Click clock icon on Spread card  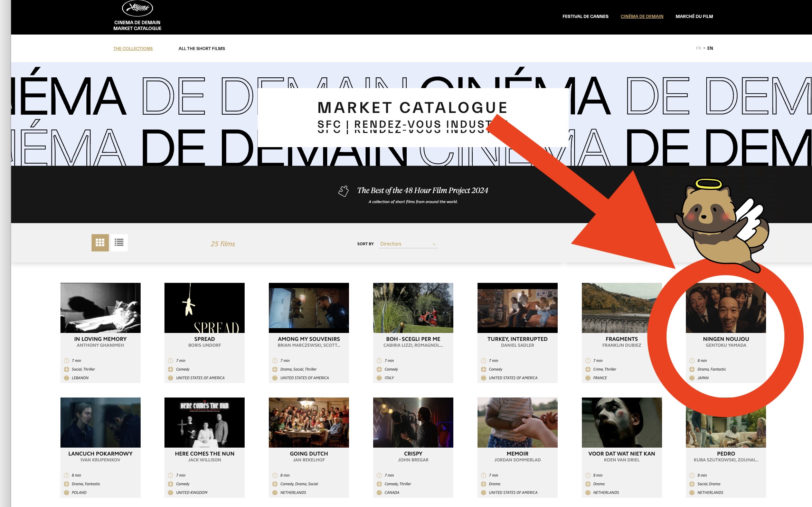pos(171,361)
